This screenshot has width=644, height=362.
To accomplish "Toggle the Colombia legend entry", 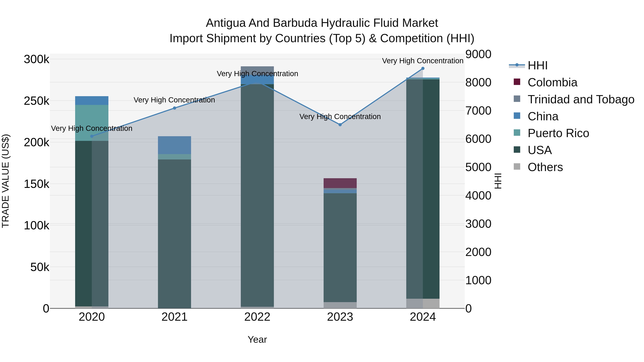I will [545, 82].
